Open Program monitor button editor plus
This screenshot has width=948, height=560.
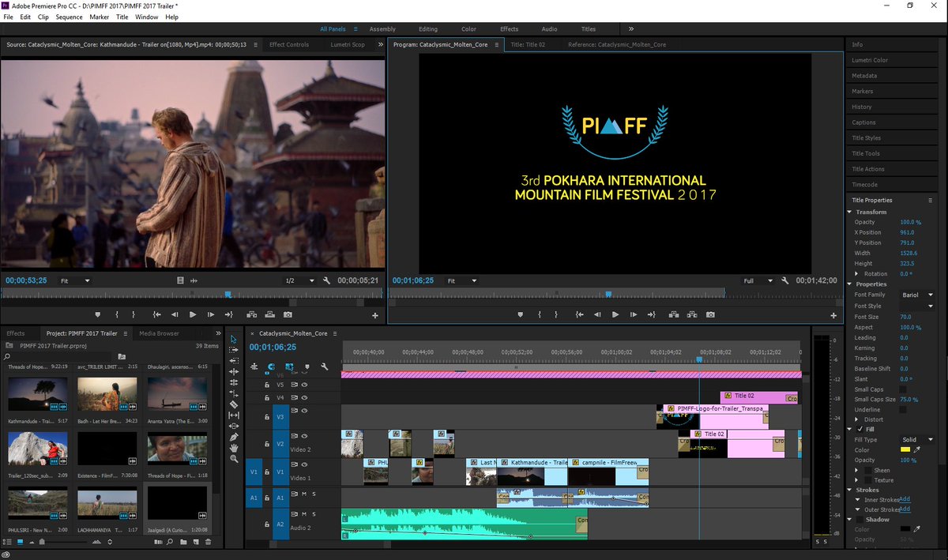click(x=833, y=315)
